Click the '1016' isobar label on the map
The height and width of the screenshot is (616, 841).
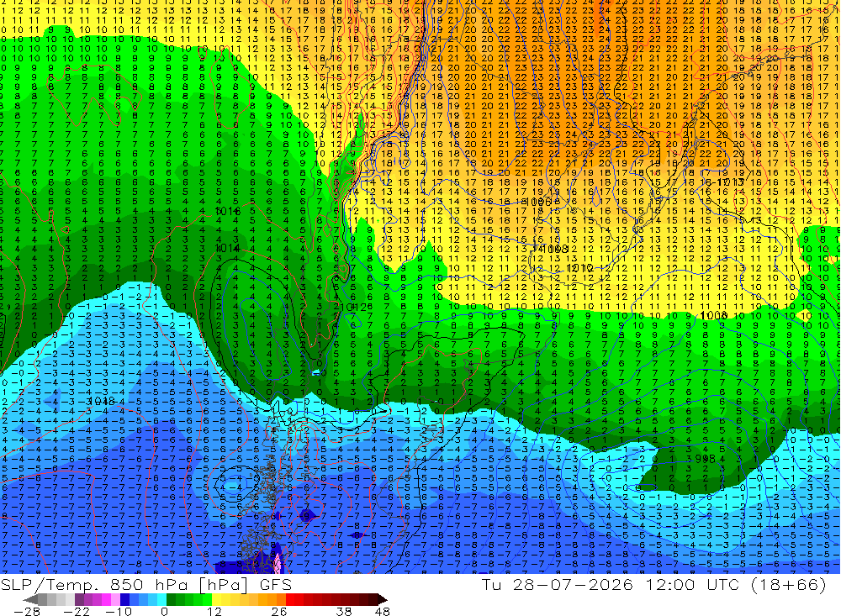click(227, 211)
